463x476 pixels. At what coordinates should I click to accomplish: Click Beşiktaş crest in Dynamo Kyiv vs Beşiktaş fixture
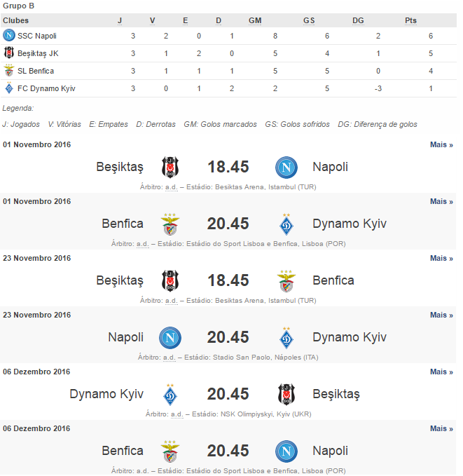(286, 395)
